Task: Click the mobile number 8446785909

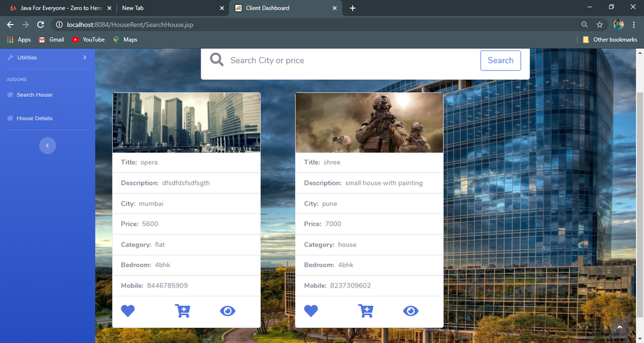Action: pos(167,286)
